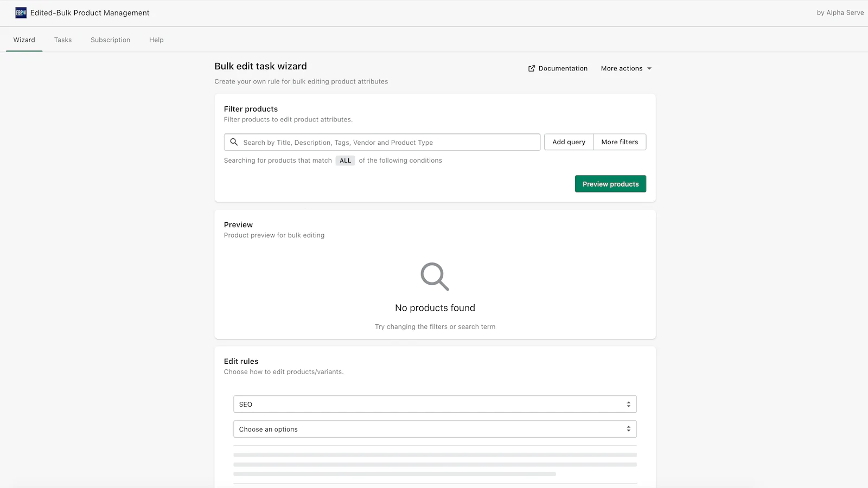The width and height of the screenshot is (868, 488).
Task: Click the search magnifier icon in filter field
Action: click(234, 142)
